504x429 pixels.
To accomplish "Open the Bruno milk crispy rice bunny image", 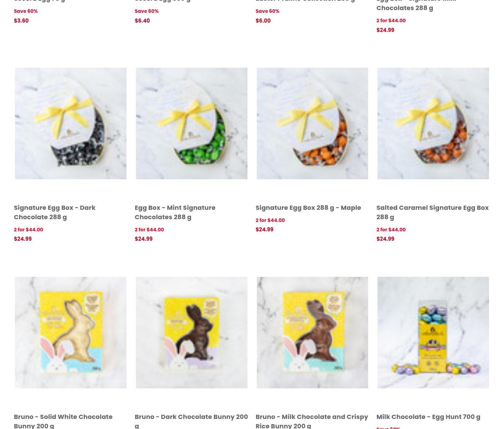I will 312,332.
